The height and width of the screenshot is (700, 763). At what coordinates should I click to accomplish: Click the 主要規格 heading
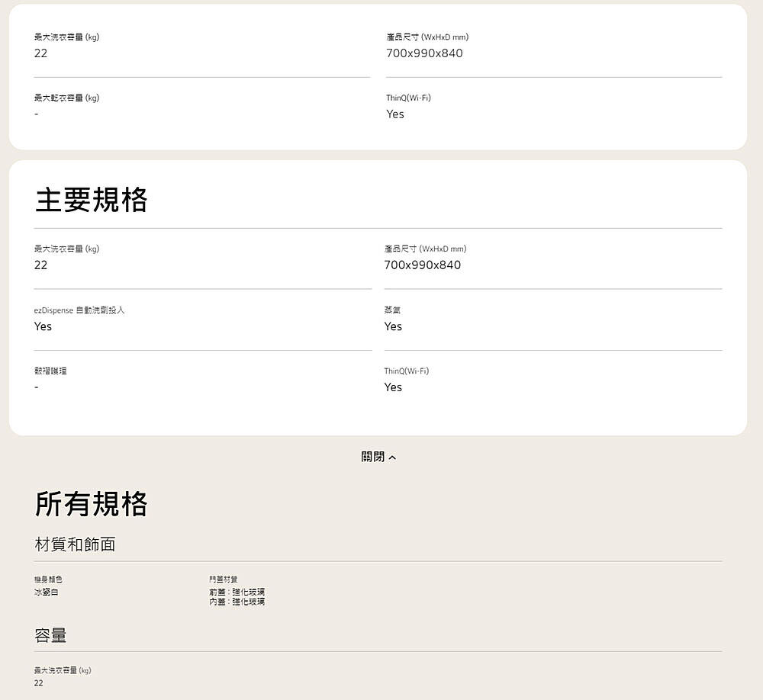pos(91,200)
